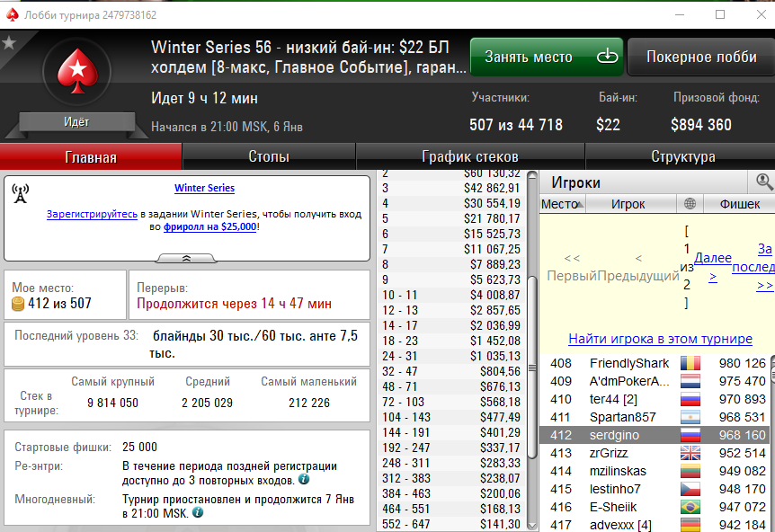This screenshot has height=532, width=775.
Task: Open re-entry info icon
Action: click(304, 479)
